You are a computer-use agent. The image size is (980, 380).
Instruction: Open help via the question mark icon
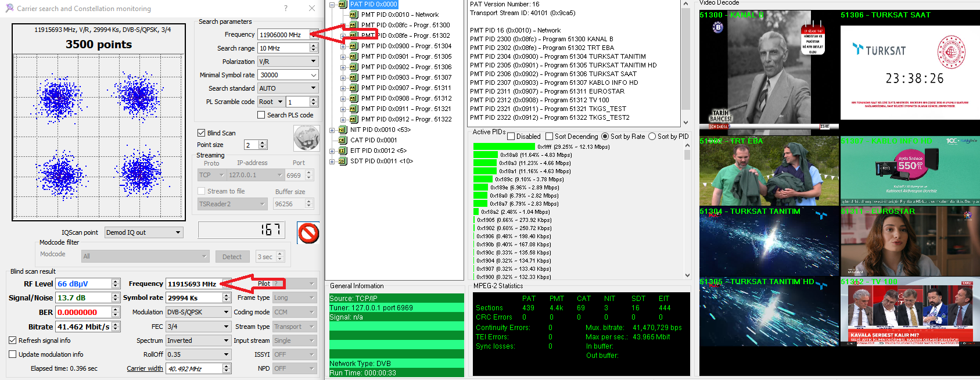(285, 8)
